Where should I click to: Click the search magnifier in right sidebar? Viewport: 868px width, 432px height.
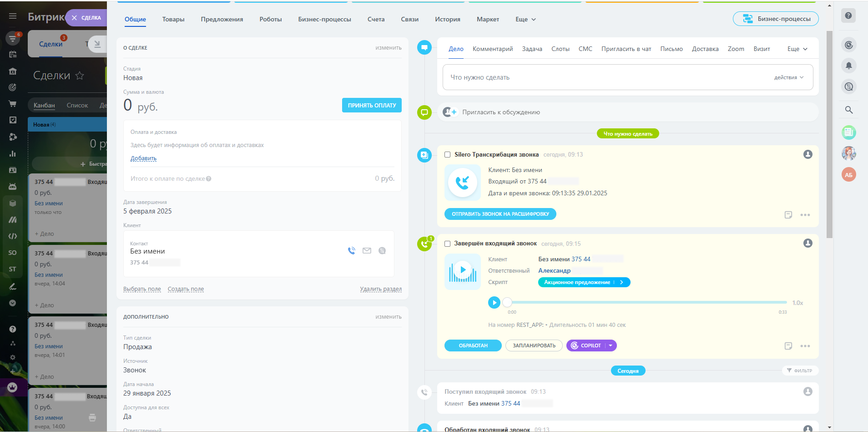click(x=848, y=110)
